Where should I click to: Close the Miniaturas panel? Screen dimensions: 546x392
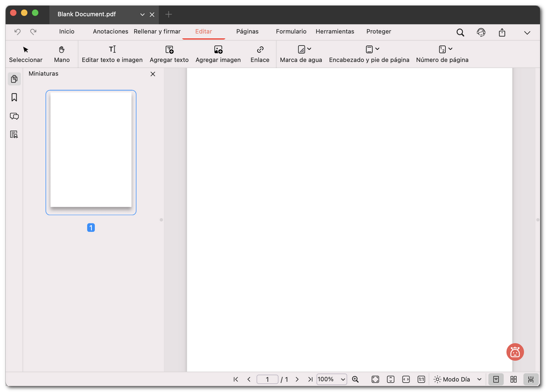[x=153, y=73]
